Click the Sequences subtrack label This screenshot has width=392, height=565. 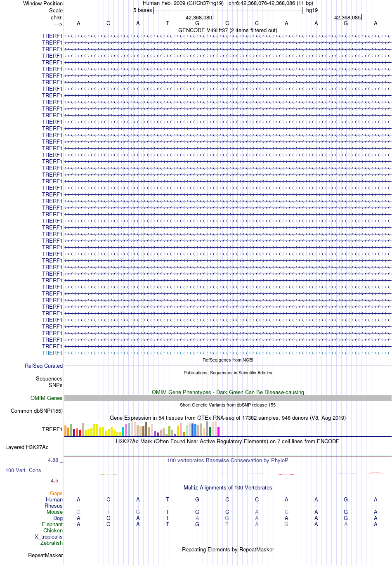point(49,378)
